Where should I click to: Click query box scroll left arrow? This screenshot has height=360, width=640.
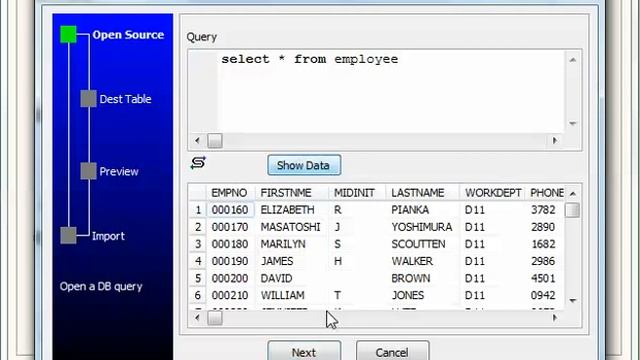click(x=198, y=140)
